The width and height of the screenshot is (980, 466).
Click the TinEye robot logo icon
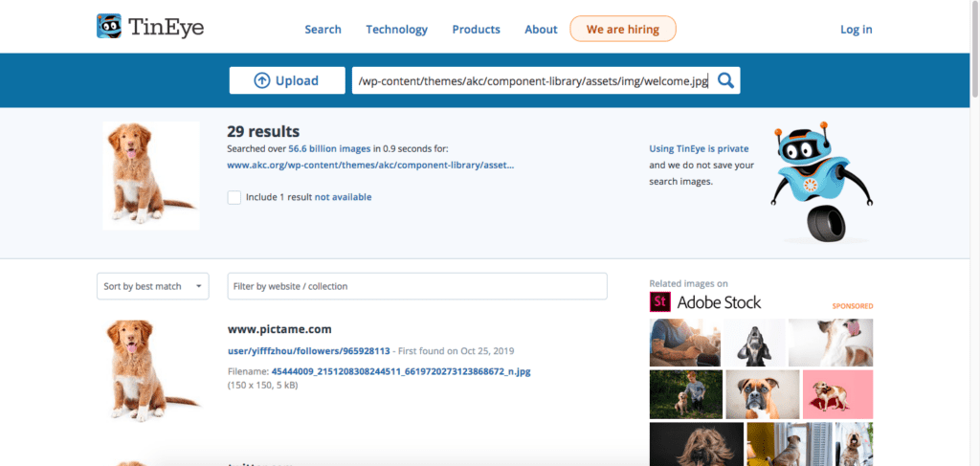109,26
